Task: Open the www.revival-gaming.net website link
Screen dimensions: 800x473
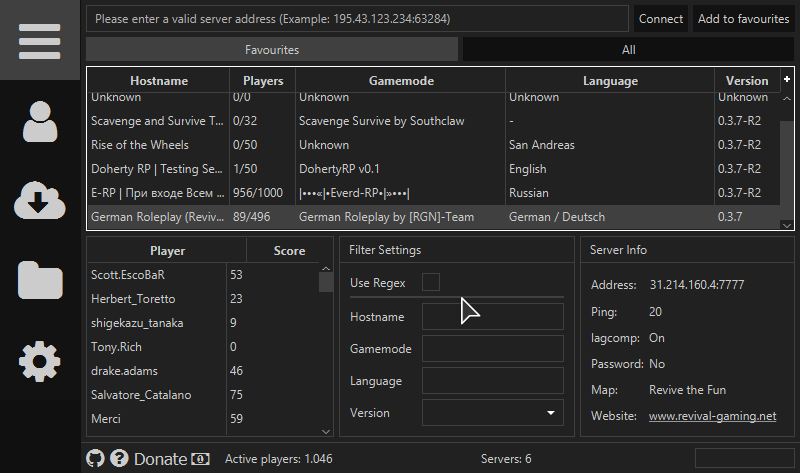Action: (x=712, y=416)
